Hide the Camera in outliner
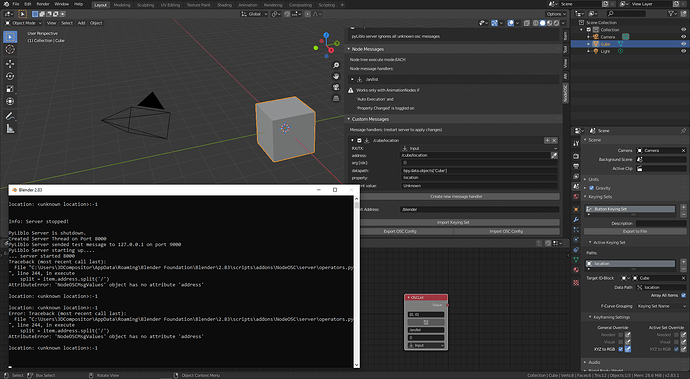This screenshot has width=690, height=379. tap(683, 37)
